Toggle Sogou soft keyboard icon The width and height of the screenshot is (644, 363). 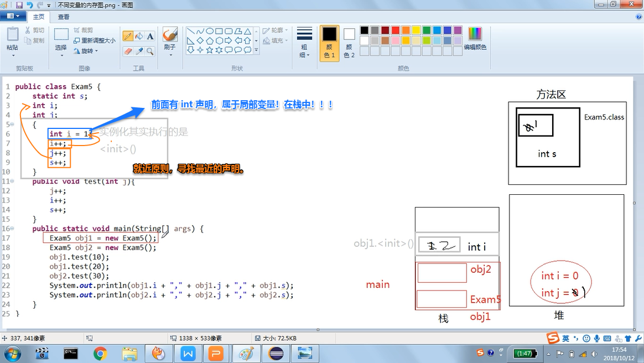(x=607, y=338)
